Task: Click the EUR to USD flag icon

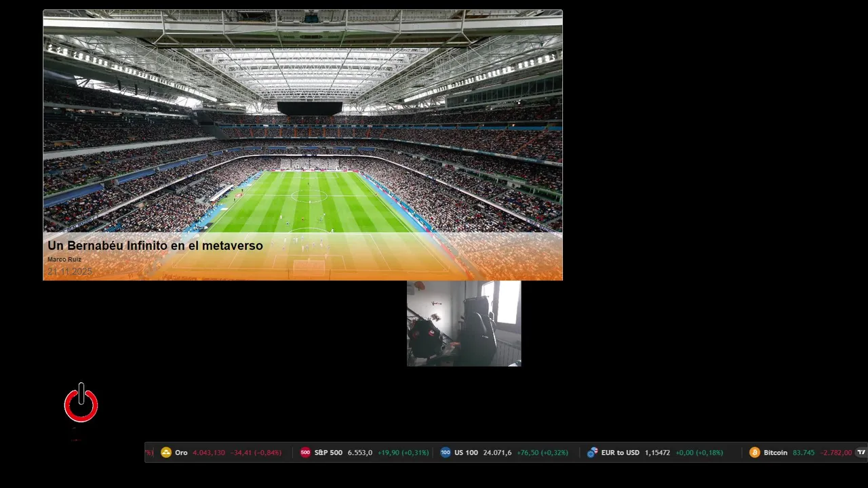Action: click(x=593, y=453)
